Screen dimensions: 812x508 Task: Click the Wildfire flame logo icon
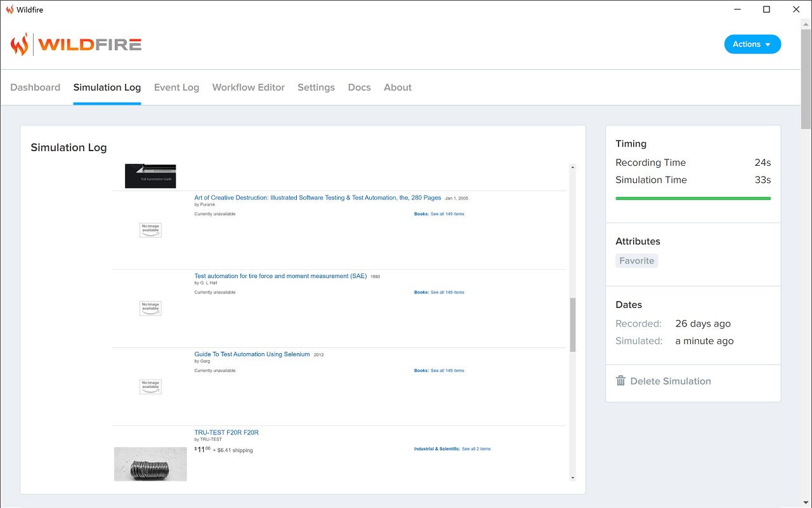click(20, 44)
